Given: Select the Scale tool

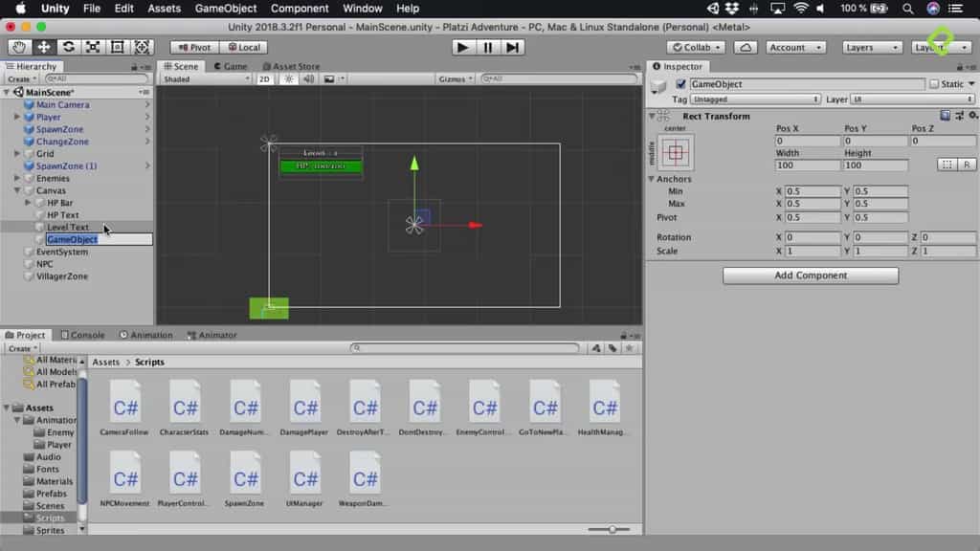Looking at the screenshot, I should (x=91, y=45).
